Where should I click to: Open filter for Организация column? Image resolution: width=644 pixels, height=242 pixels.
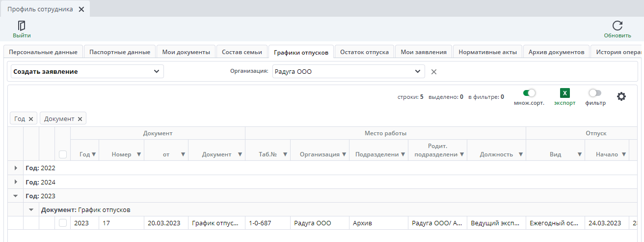coord(344,154)
